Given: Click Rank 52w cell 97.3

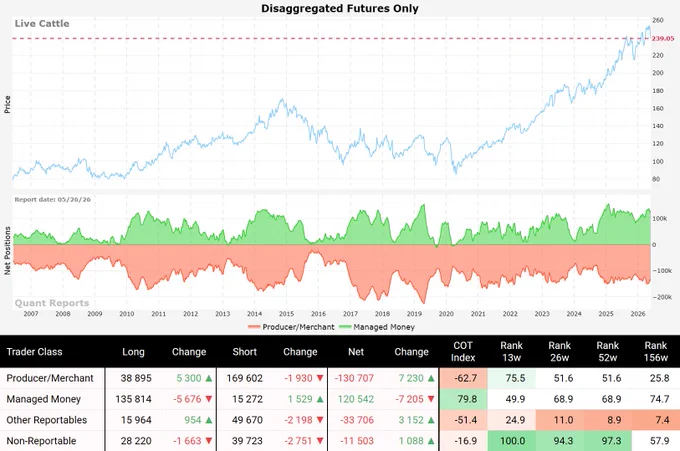Looking at the screenshot, I should pos(608,441).
